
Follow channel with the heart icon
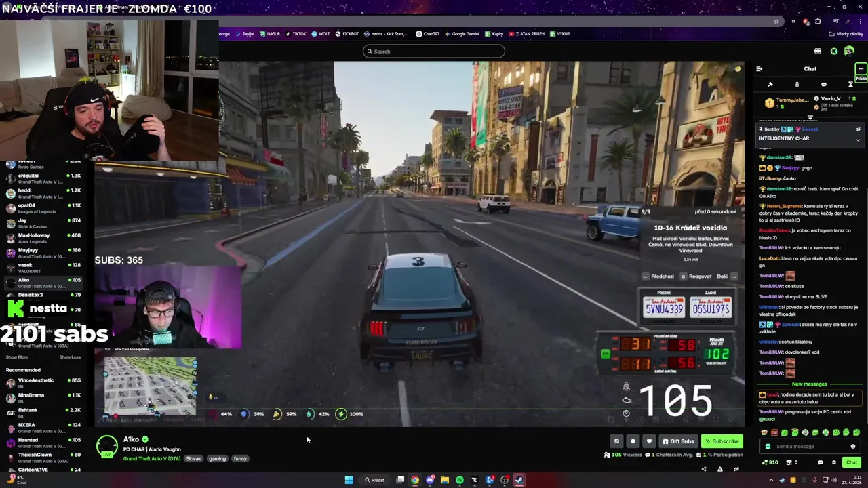[649, 441]
